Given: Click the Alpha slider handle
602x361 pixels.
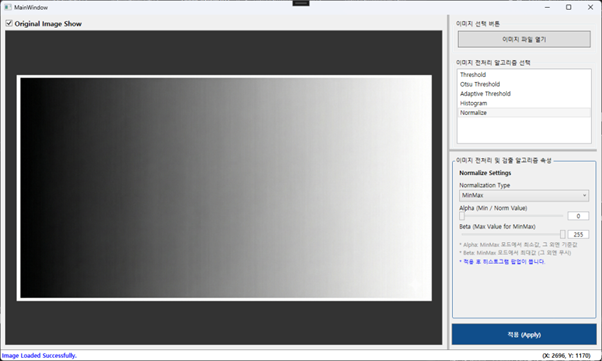Looking at the screenshot, I should pyautogui.click(x=462, y=216).
